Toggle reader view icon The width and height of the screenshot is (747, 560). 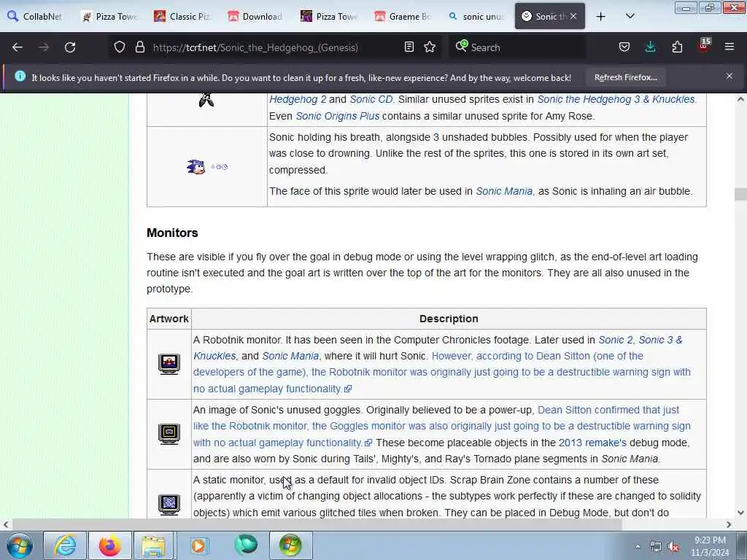409,47
